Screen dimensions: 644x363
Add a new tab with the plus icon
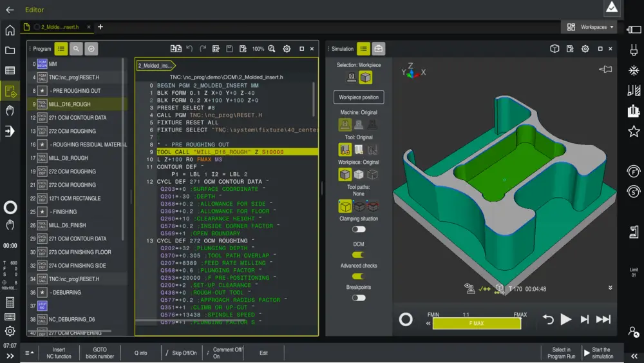tap(100, 27)
